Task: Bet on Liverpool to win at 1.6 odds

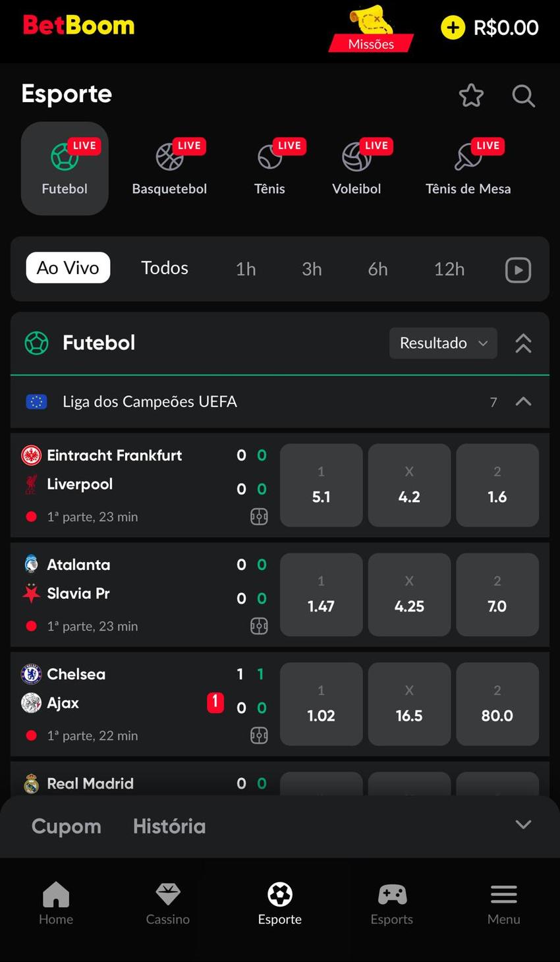Action: [497, 485]
